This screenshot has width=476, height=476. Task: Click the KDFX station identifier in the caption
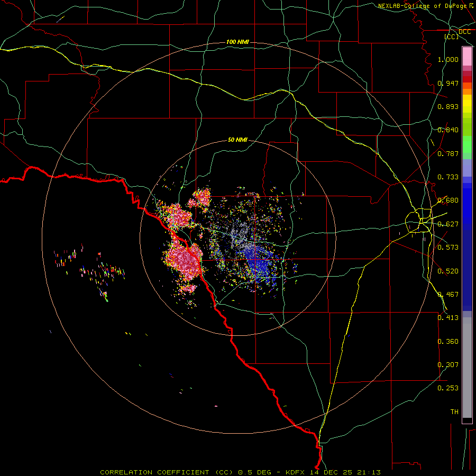click(x=296, y=472)
